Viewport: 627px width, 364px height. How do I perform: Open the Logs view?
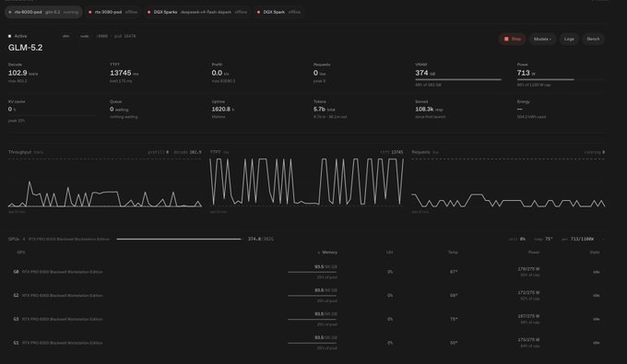pos(569,39)
